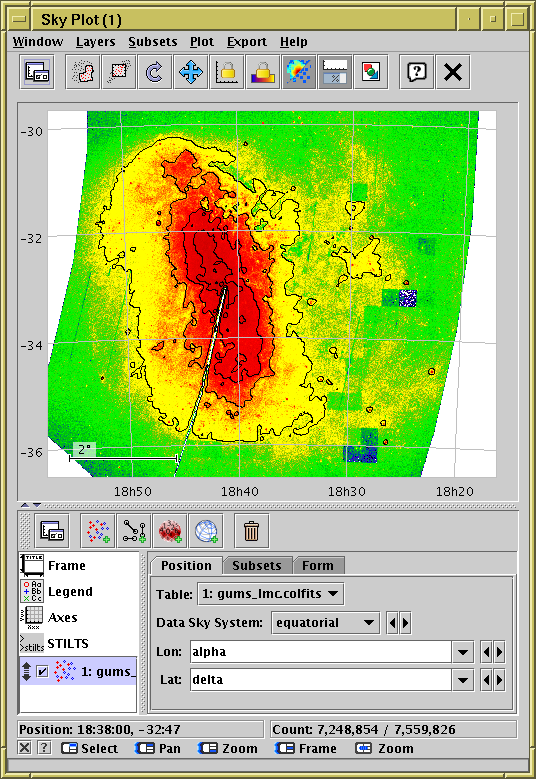Step Lon column to next
536x779 pixels.
[x=499, y=652]
